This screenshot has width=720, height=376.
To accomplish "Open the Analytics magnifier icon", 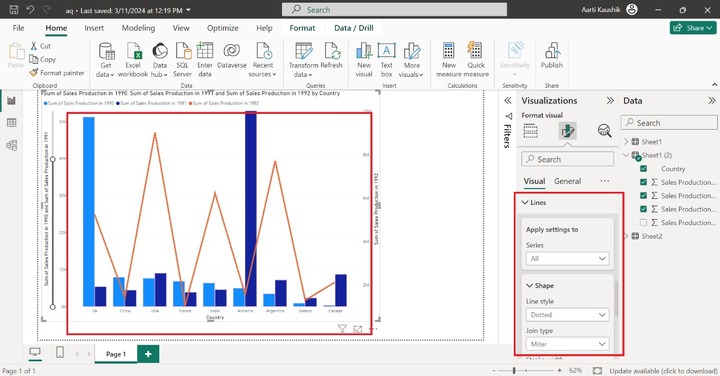I will point(604,131).
